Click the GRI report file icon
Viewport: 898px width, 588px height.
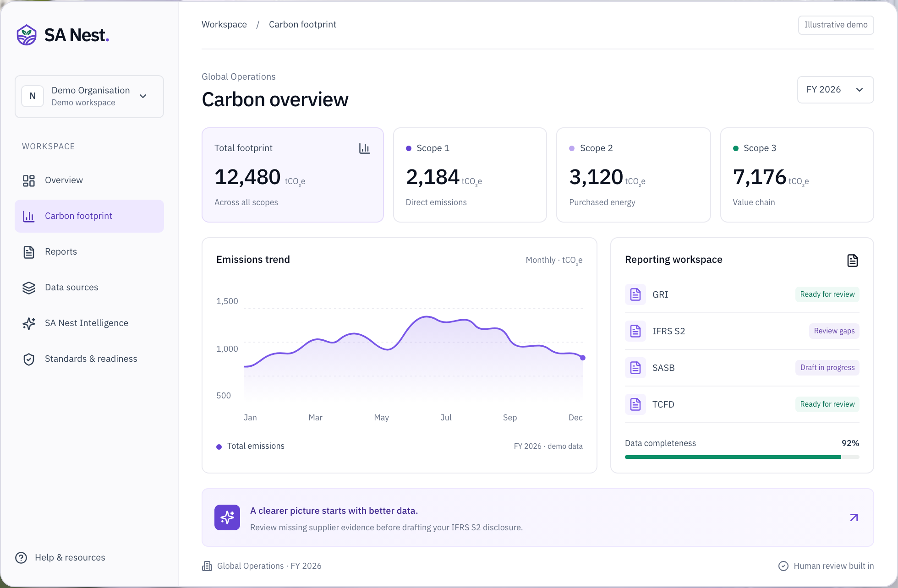click(635, 294)
